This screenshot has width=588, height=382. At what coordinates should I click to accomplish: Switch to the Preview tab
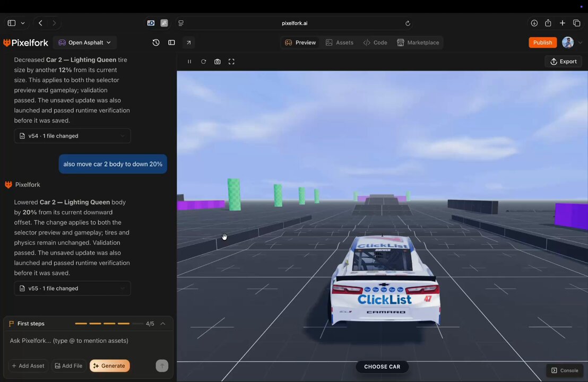tap(300, 43)
